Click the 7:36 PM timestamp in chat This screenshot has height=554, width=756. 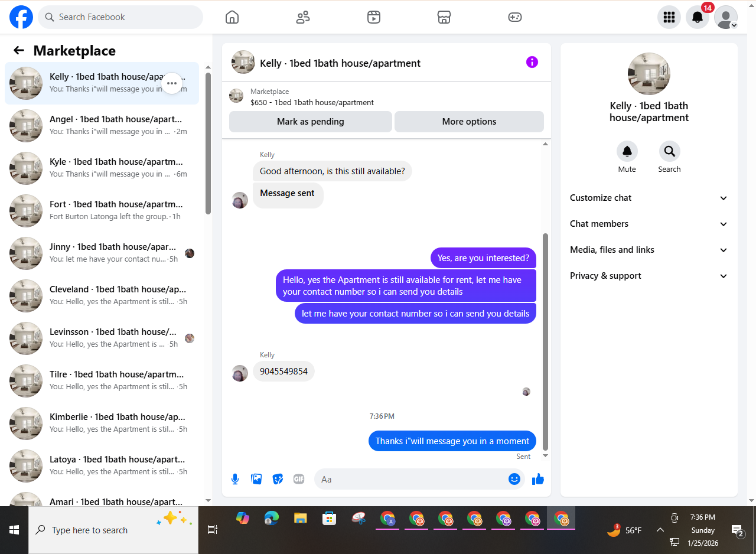click(x=382, y=416)
